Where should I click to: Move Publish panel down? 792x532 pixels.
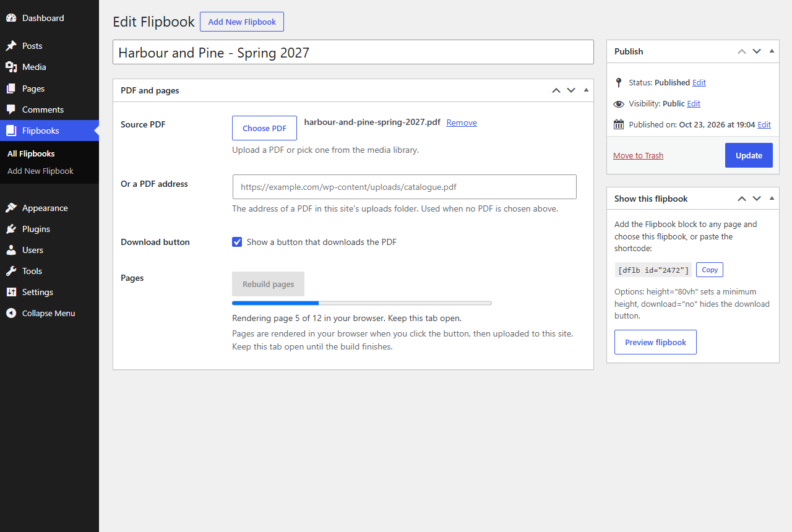757,51
